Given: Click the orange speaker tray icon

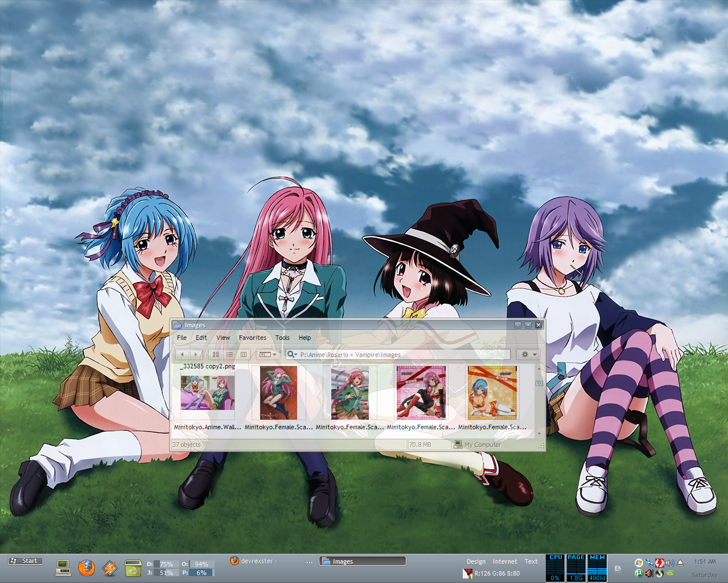Looking at the screenshot, I should coord(649,573).
